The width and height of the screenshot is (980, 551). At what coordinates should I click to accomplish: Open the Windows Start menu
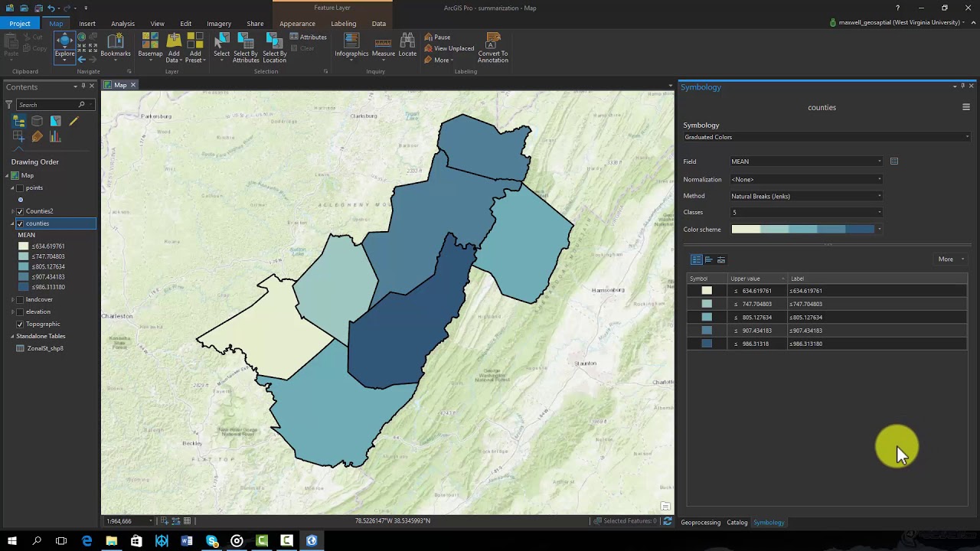click(11, 541)
